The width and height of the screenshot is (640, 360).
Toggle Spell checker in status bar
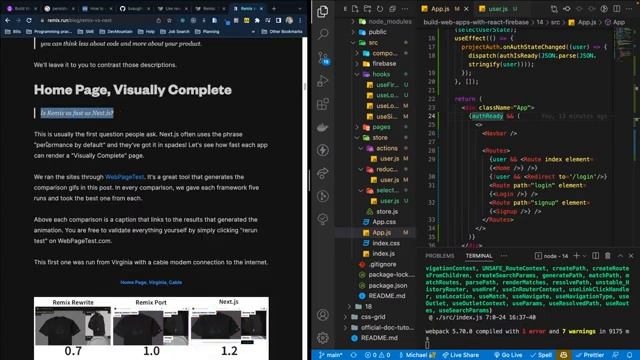point(541,355)
